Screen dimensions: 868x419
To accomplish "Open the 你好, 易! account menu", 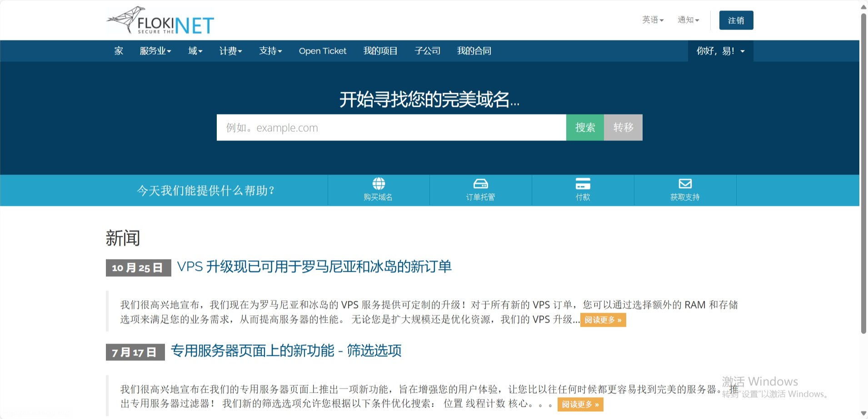I will click(720, 51).
